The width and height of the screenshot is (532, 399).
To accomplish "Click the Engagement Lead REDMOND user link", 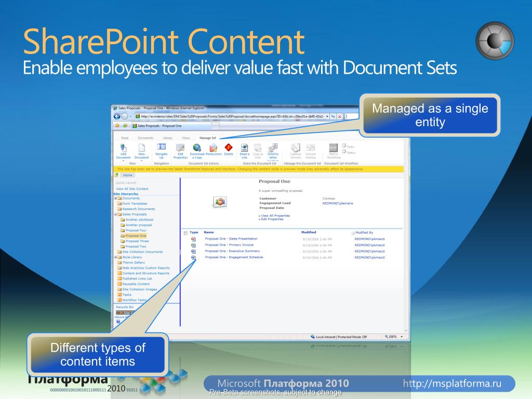I will pos(338,203).
